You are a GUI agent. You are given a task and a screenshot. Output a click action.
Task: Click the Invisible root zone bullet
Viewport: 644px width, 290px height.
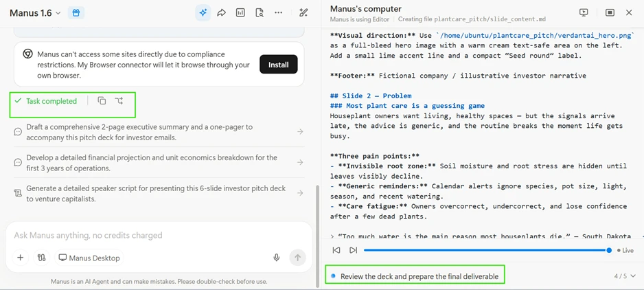point(479,171)
